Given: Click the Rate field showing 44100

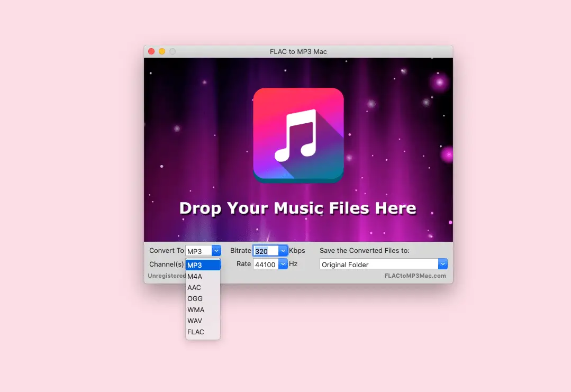Looking at the screenshot, I should click(266, 265).
